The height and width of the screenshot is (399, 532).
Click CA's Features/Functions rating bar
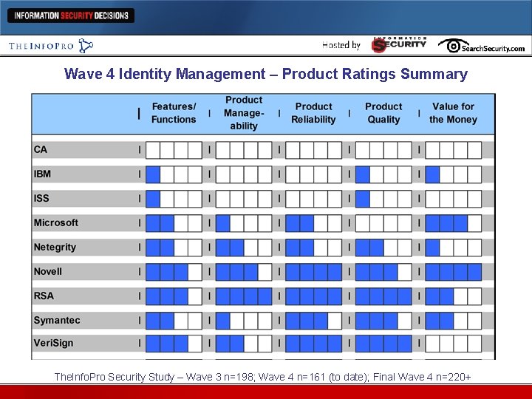pyautogui.click(x=174, y=150)
